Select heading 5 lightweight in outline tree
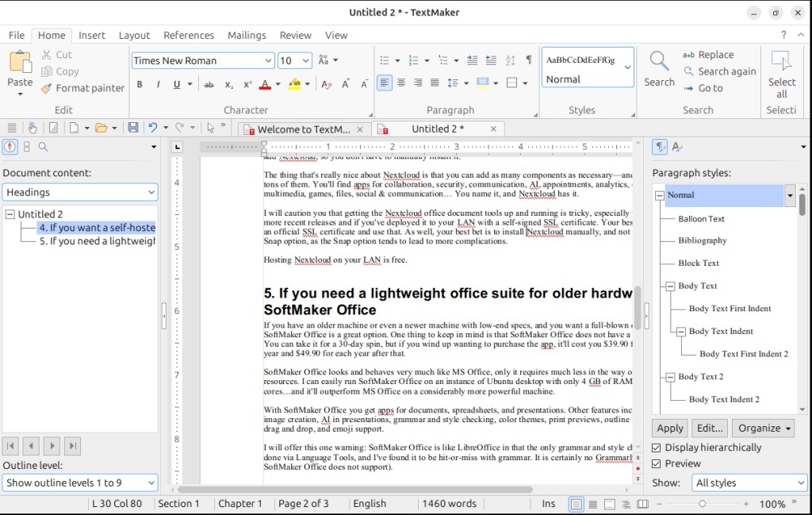The height and width of the screenshot is (515, 812). pos(97,241)
